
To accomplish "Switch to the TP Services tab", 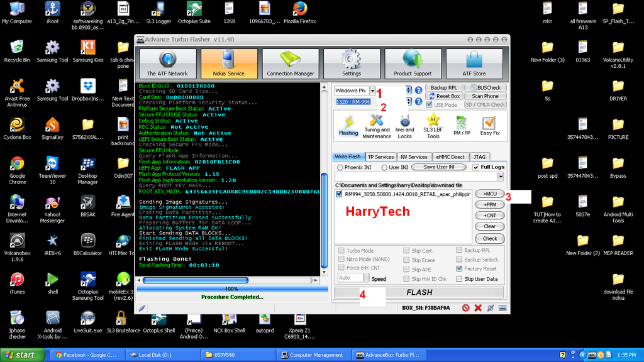I will 380,157.
